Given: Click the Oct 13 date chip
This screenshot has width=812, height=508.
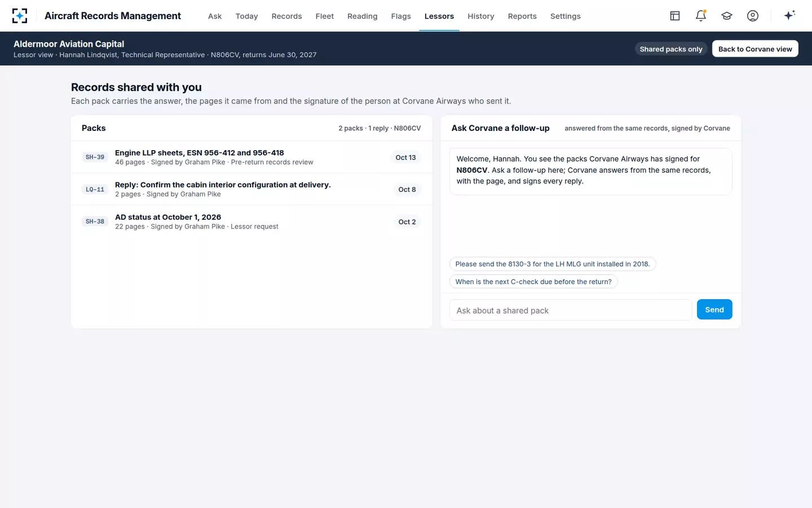Looking at the screenshot, I should (405, 157).
